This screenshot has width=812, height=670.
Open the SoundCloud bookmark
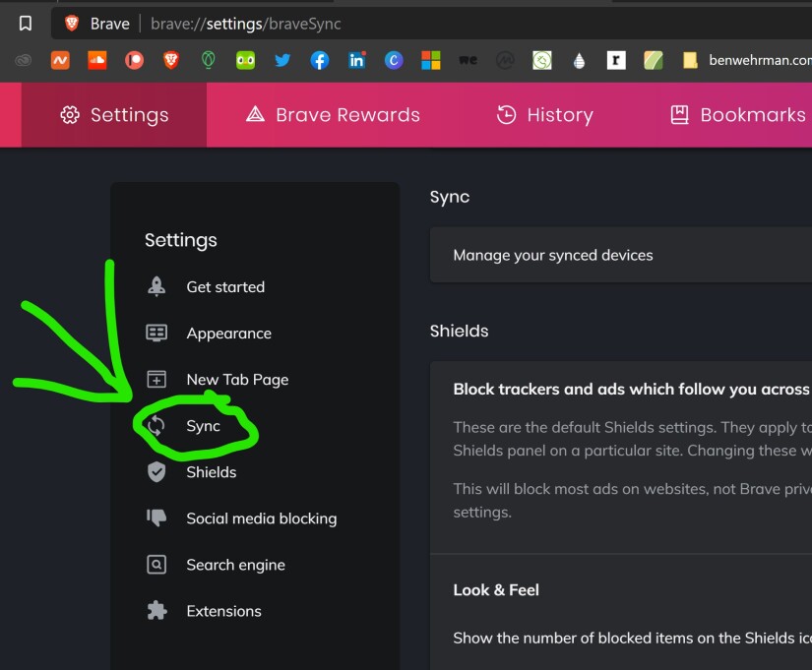[97, 61]
